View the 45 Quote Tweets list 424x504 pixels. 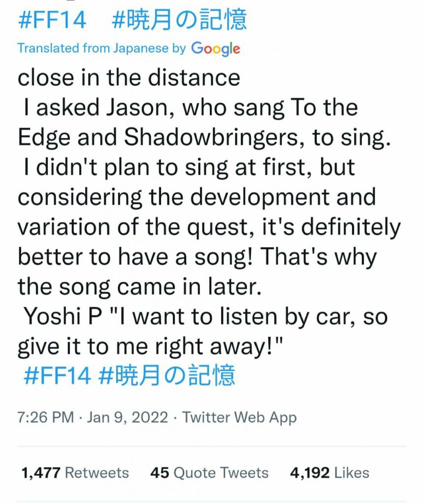pyautogui.click(x=209, y=473)
